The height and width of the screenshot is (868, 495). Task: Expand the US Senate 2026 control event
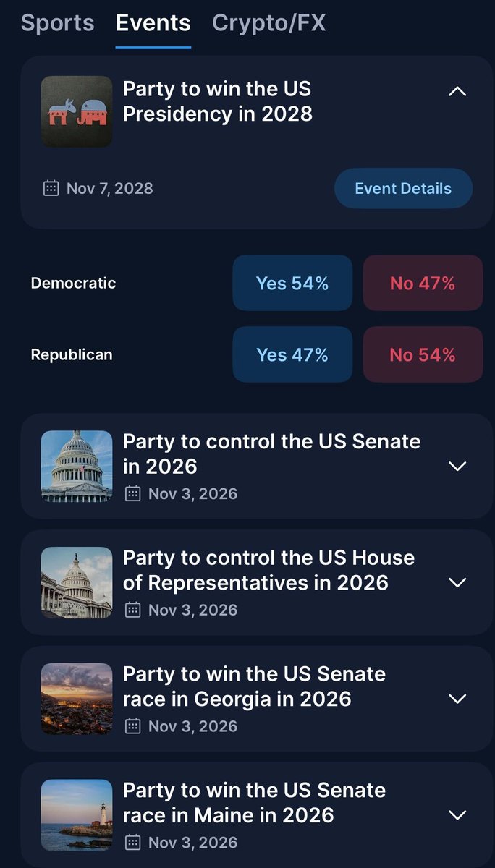[457, 467]
